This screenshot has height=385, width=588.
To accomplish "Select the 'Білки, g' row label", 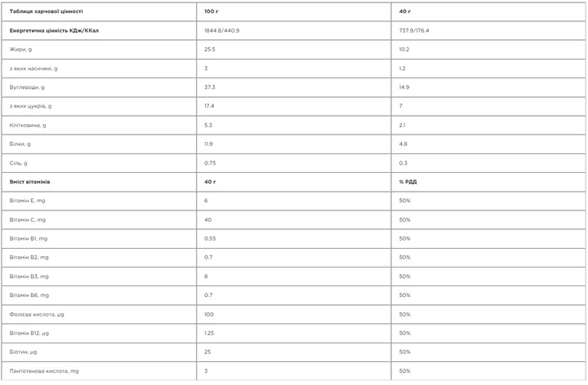I will (x=20, y=144).
